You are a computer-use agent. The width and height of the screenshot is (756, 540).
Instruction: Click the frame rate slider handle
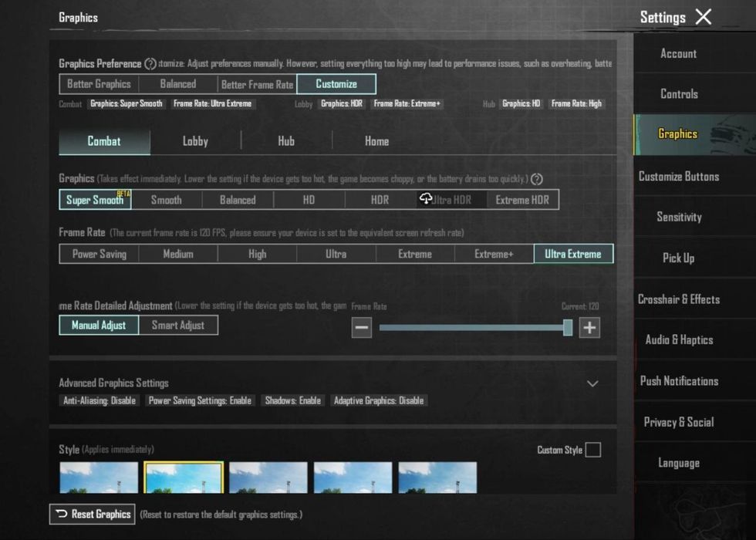tap(568, 328)
